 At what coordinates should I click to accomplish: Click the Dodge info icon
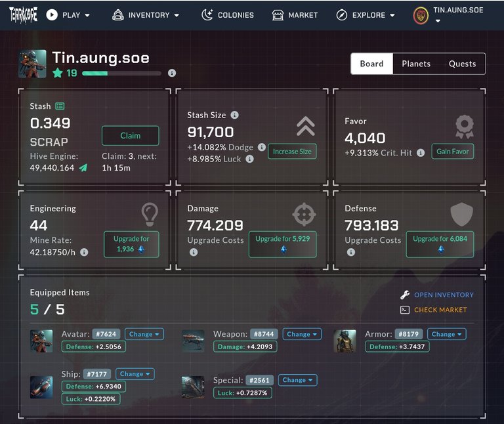point(262,147)
